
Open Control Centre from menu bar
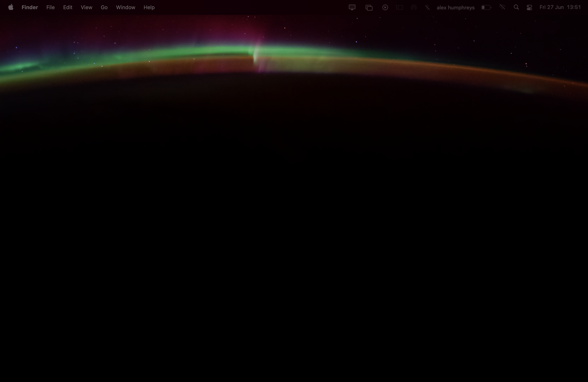click(529, 7)
